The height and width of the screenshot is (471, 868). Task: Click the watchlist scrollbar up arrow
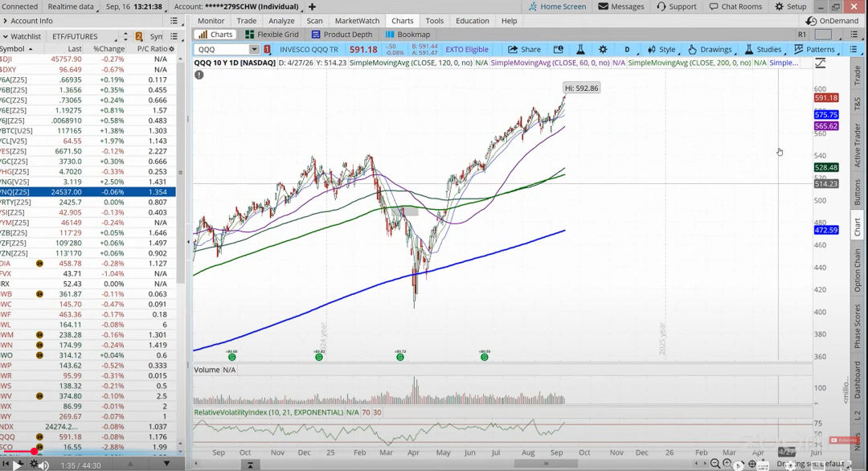[181, 59]
